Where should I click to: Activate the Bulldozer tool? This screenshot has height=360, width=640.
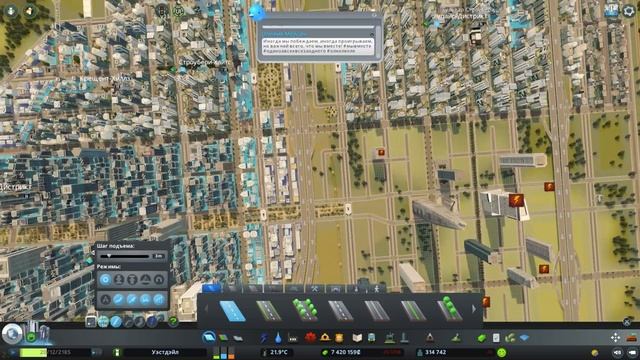632,338
